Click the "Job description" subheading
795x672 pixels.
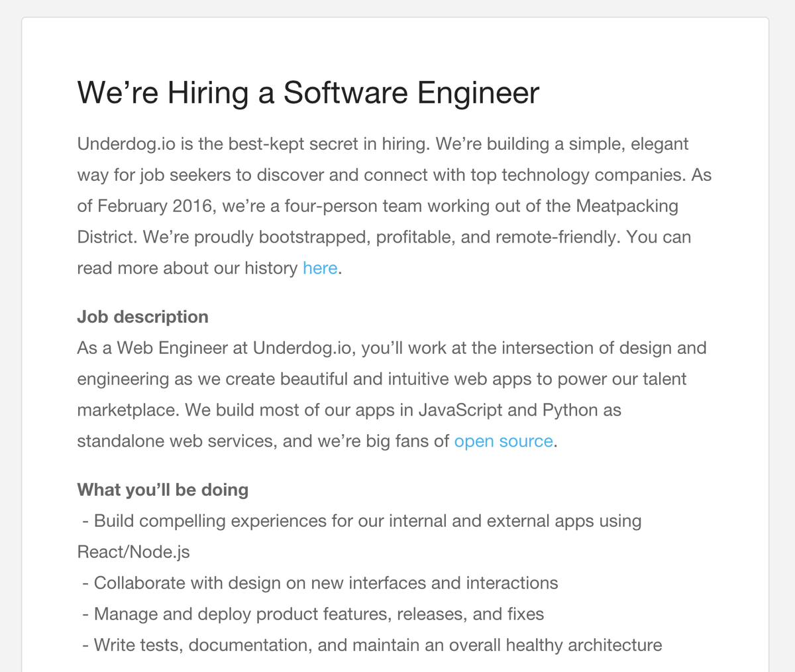tap(142, 317)
